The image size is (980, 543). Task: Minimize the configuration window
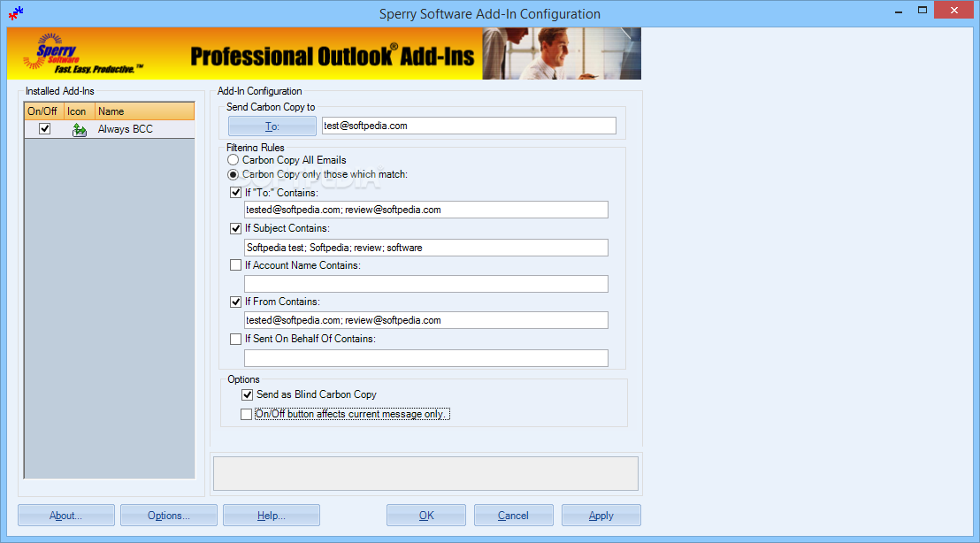(x=899, y=11)
